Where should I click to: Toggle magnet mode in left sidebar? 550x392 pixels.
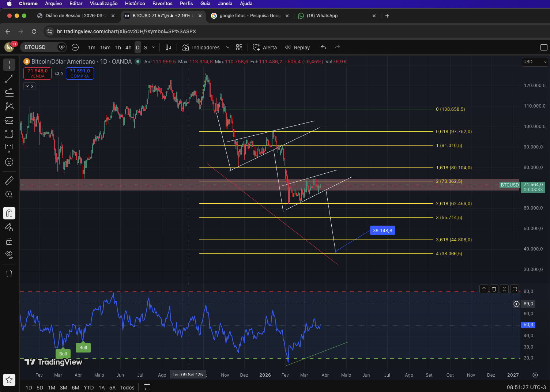pos(9,213)
